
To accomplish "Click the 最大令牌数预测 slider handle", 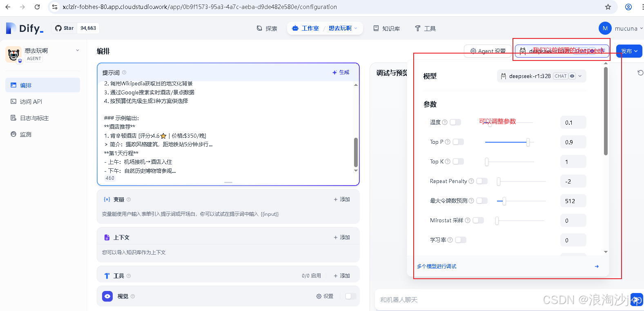I will tap(504, 201).
